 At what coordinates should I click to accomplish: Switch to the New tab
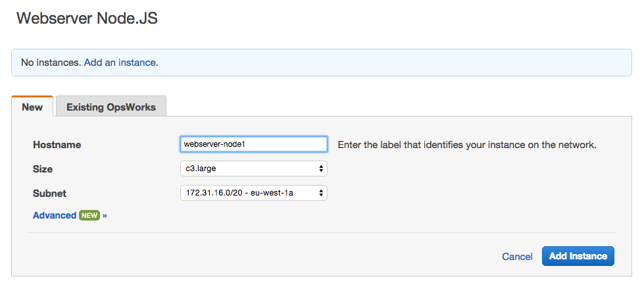pos(32,107)
